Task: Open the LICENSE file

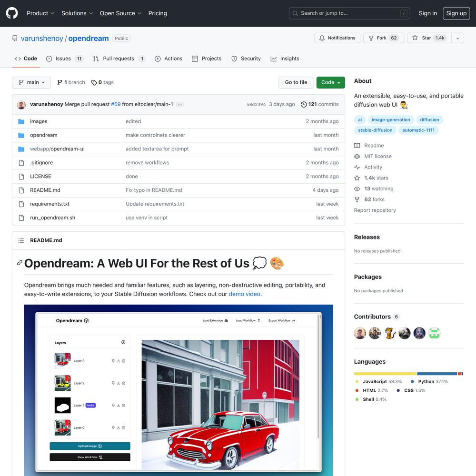Action: pos(40,177)
